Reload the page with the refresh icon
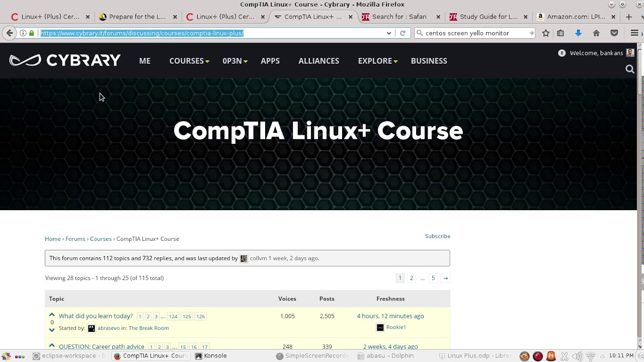Screen dimensions: 644x362 [x=403, y=33]
